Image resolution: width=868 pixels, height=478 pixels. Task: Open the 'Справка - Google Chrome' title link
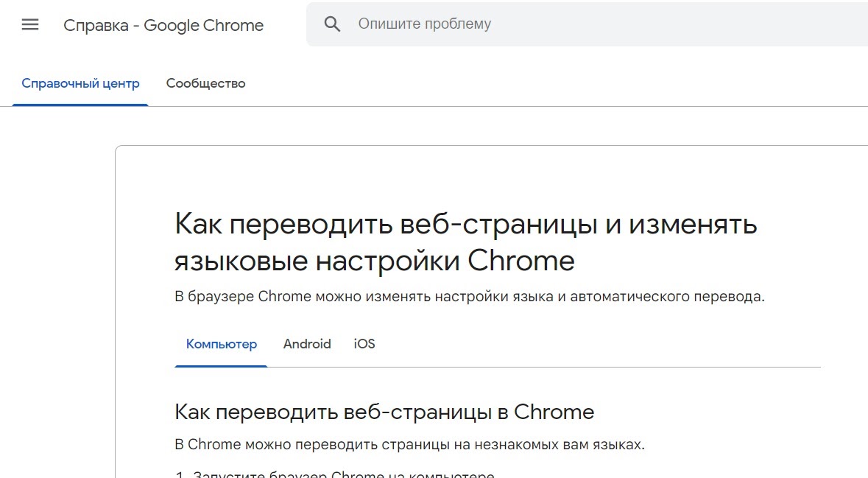pos(163,25)
